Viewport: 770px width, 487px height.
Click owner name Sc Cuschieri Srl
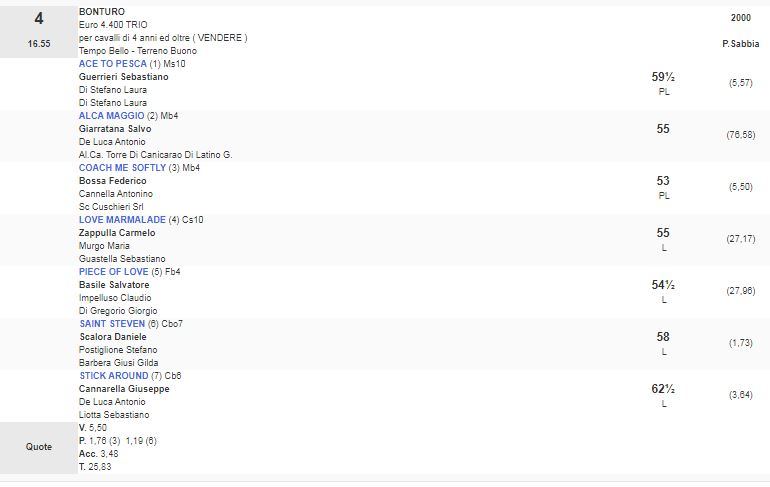click(x=114, y=207)
